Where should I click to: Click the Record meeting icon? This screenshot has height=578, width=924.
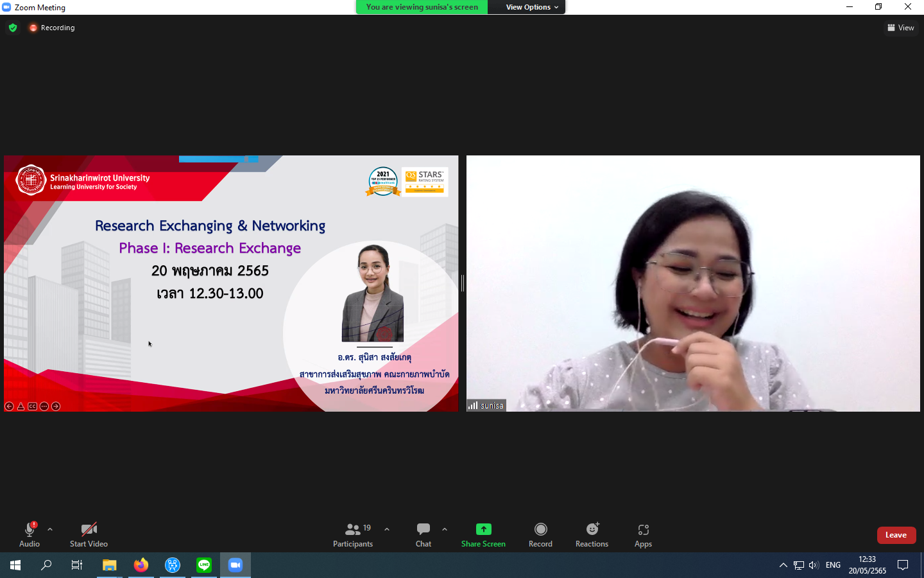coord(540,530)
